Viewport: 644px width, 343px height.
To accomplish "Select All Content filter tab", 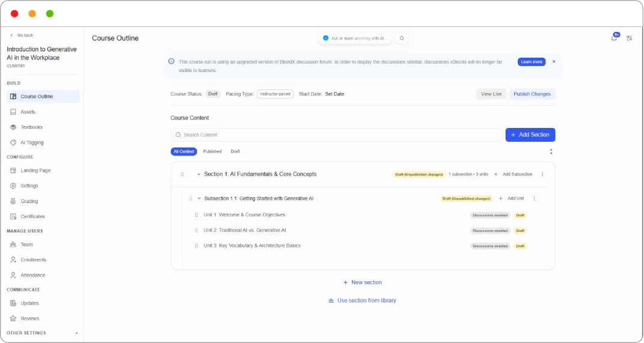I will pyautogui.click(x=184, y=151).
